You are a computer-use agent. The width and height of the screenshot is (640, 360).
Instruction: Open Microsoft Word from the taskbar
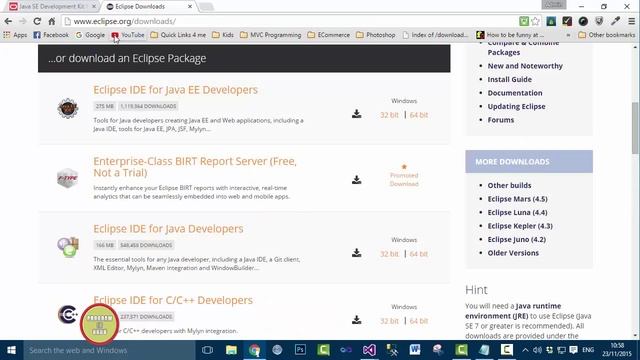coord(415,350)
